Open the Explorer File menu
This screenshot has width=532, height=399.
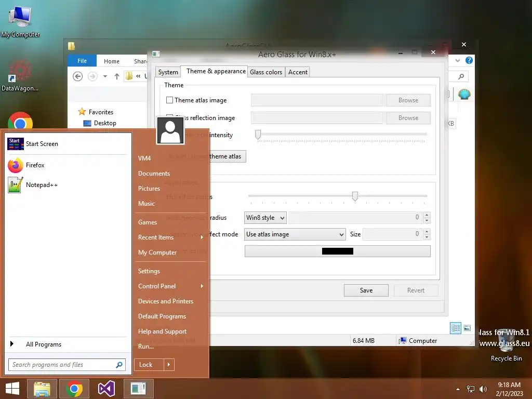[x=82, y=61]
